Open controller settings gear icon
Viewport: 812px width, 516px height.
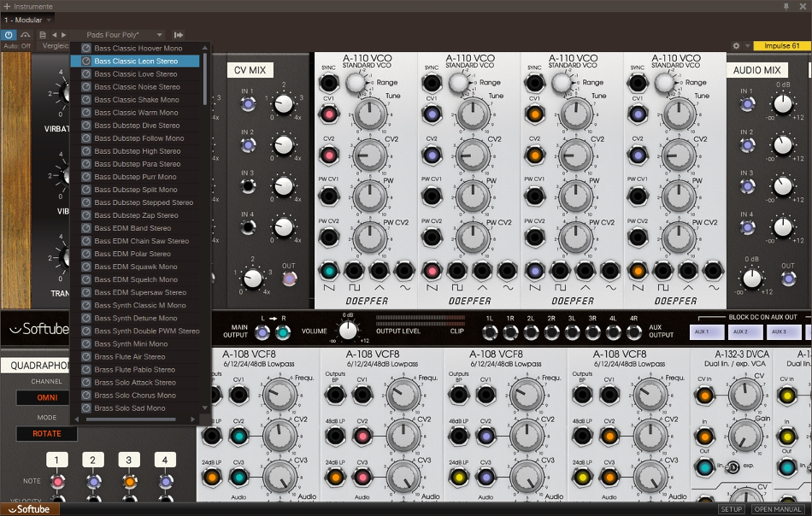[x=736, y=45]
